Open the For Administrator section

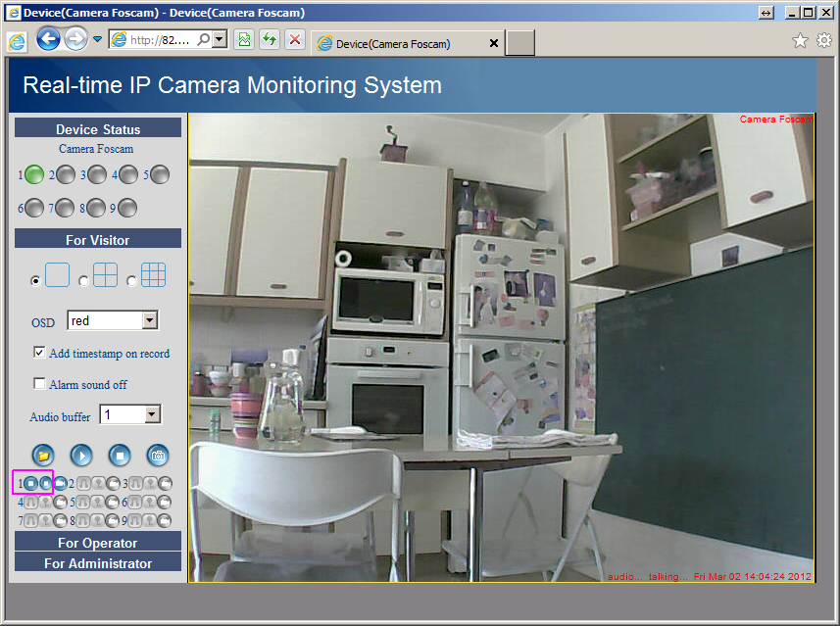click(x=98, y=562)
